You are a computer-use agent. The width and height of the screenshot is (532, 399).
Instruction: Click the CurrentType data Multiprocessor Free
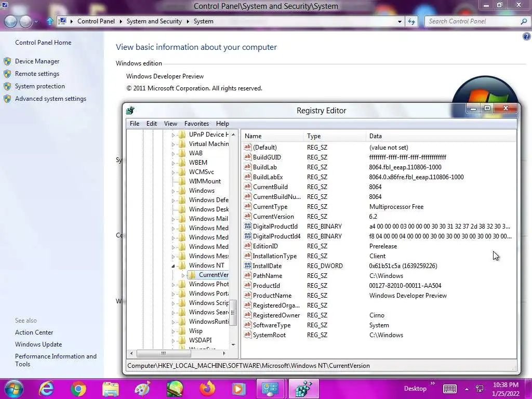pyautogui.click(x=396, y=207)
